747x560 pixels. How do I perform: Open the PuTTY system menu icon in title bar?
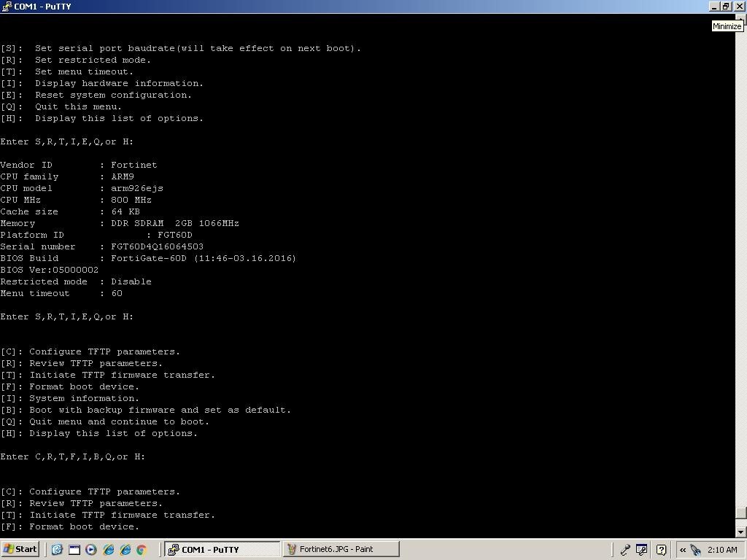(7, 6)
